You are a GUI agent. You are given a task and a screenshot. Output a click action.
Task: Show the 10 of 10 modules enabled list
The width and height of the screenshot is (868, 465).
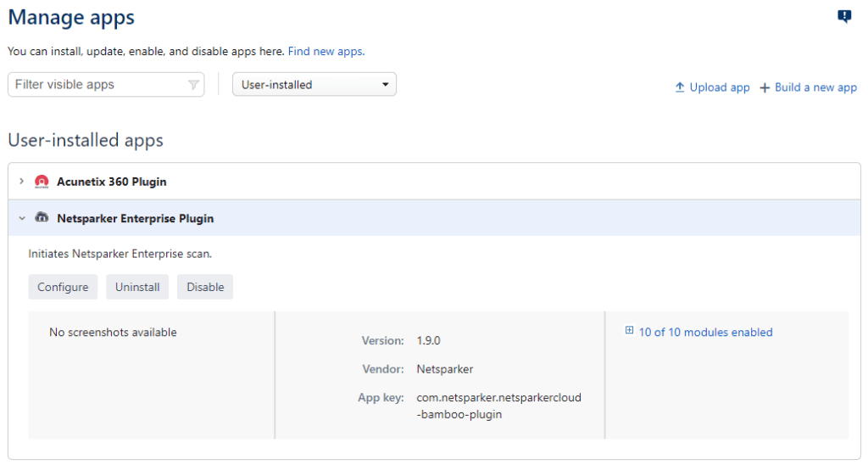click(705, 333)
